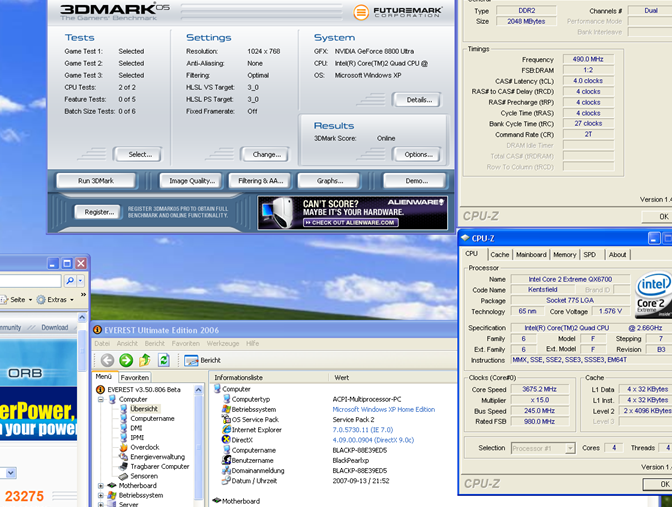
Task: Click the EVEREST up-level arrow icon
Action: point(145,360)
